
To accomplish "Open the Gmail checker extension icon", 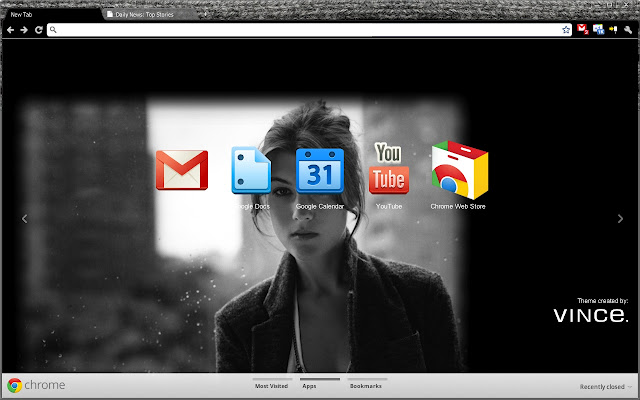I will (583, 30).
